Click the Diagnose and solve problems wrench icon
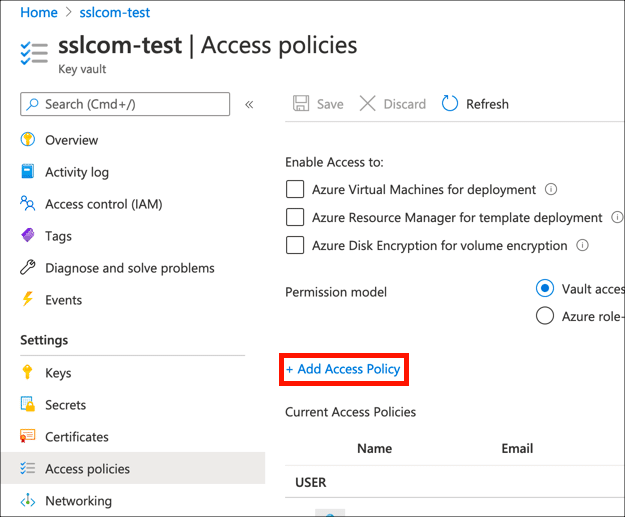 (x=27, y=268)
